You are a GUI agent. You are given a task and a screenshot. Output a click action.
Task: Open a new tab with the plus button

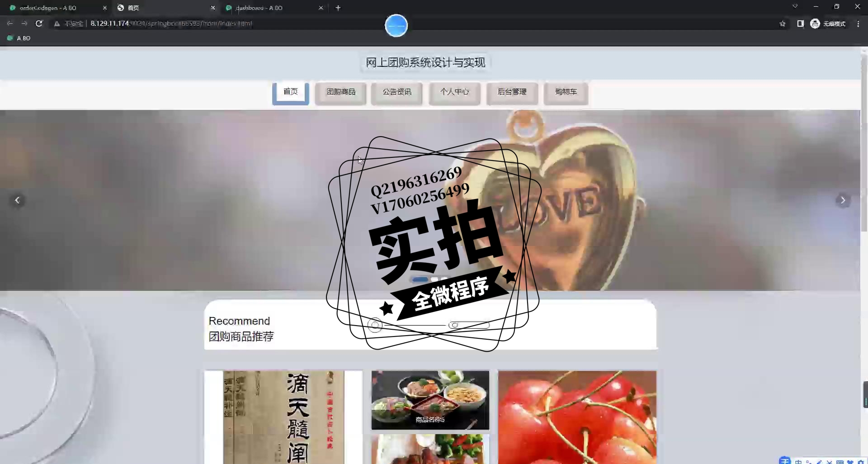coord(338,8)
